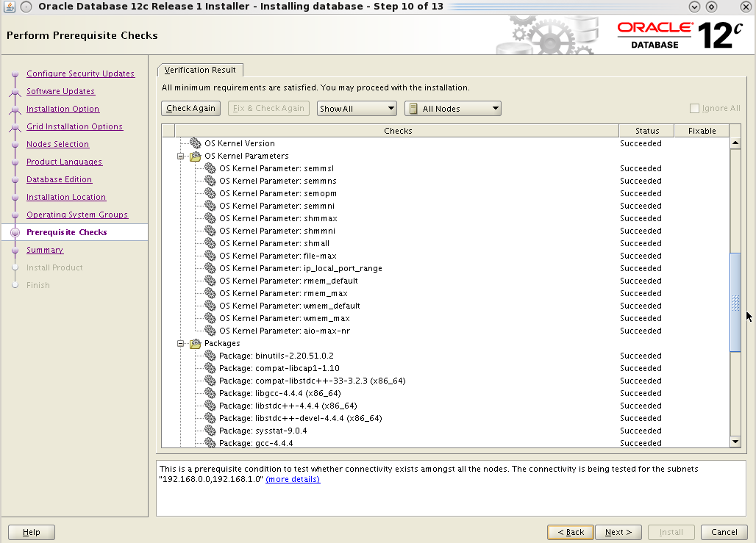Click the Checks column header
Image resolution: width=756 pixels, height=543 pixels.
pos(397,131)
